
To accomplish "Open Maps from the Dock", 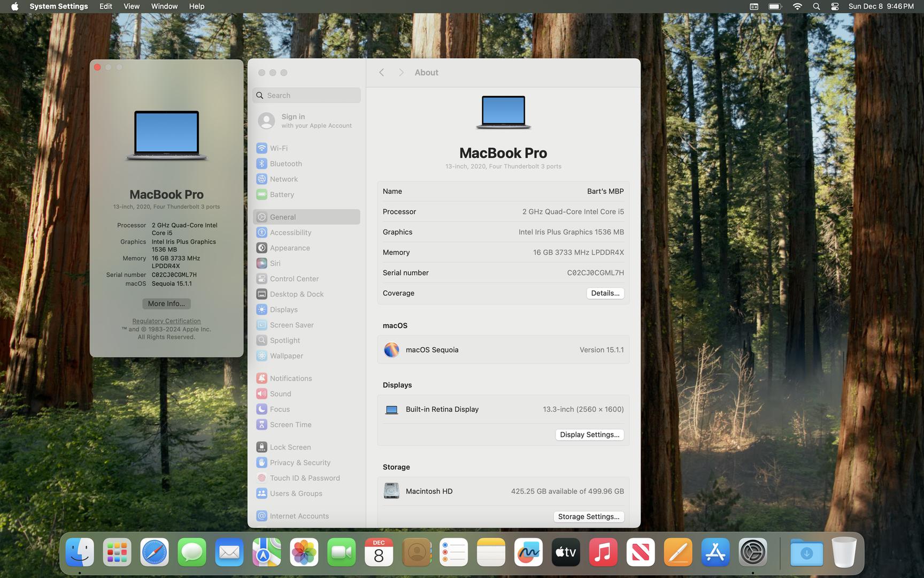I will pos(267,552).
